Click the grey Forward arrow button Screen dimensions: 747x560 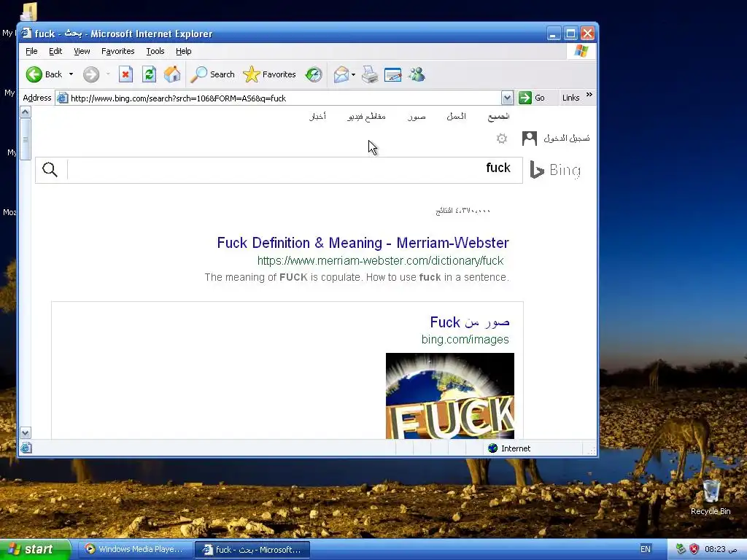pyautogui.click(x=91, y=74)
